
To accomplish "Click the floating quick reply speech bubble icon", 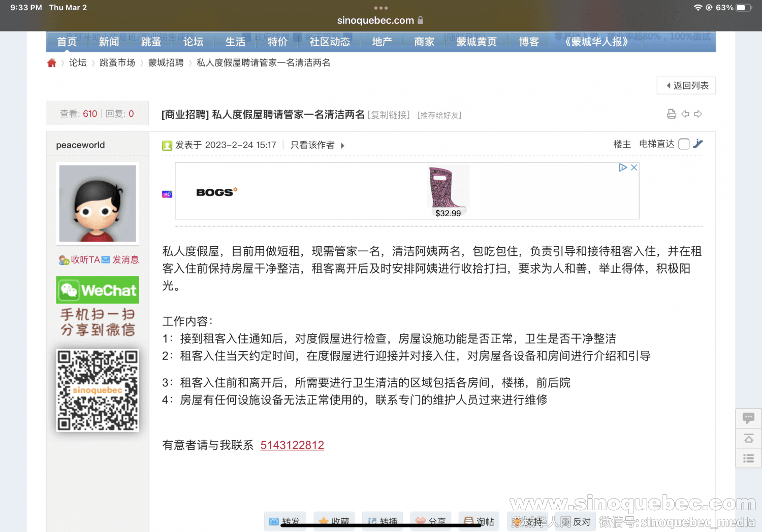I will 748,418.
